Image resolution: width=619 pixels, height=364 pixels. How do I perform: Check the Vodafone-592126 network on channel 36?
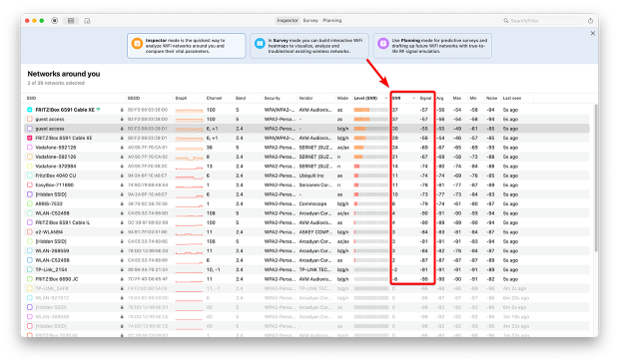pyautogui.click(x=30, y=148)
